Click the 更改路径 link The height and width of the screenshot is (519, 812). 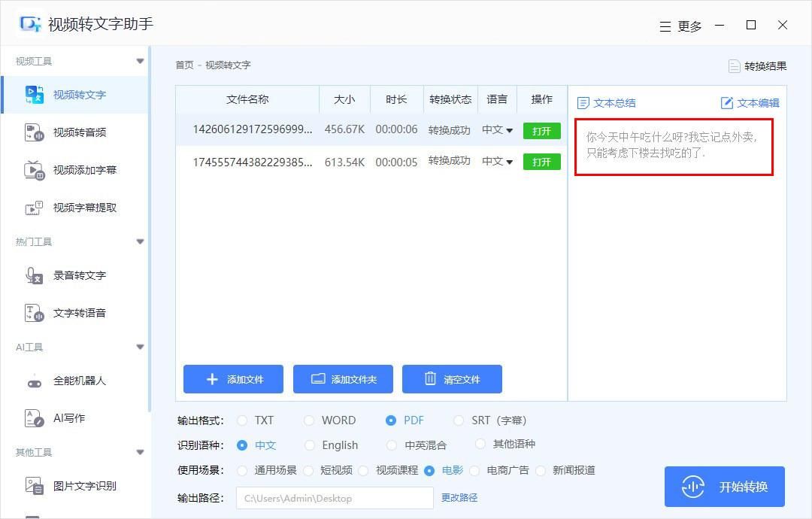(x=459, y=498)
